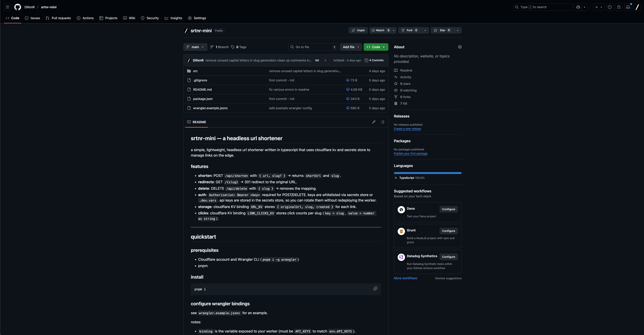Configure the Deno workflow
644x335 pixels.
[x=448, y=209]
